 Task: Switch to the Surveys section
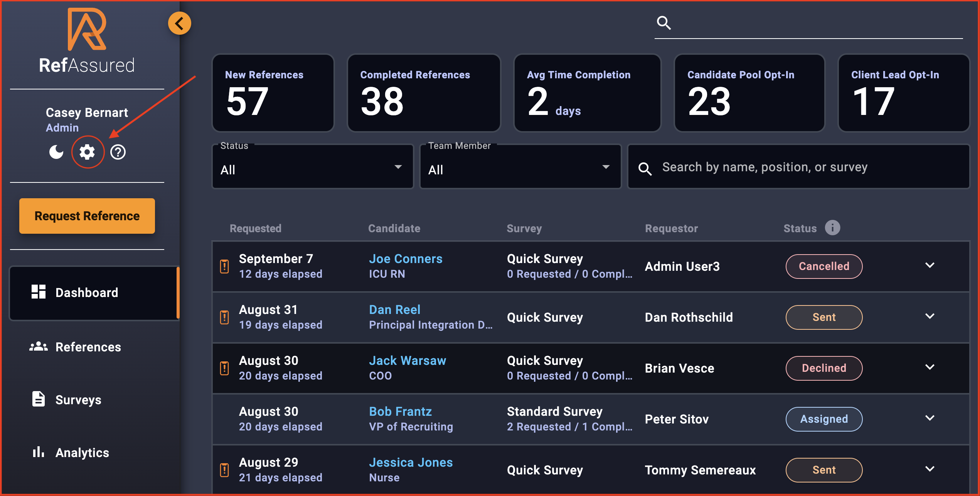click(x=78, y=400)
